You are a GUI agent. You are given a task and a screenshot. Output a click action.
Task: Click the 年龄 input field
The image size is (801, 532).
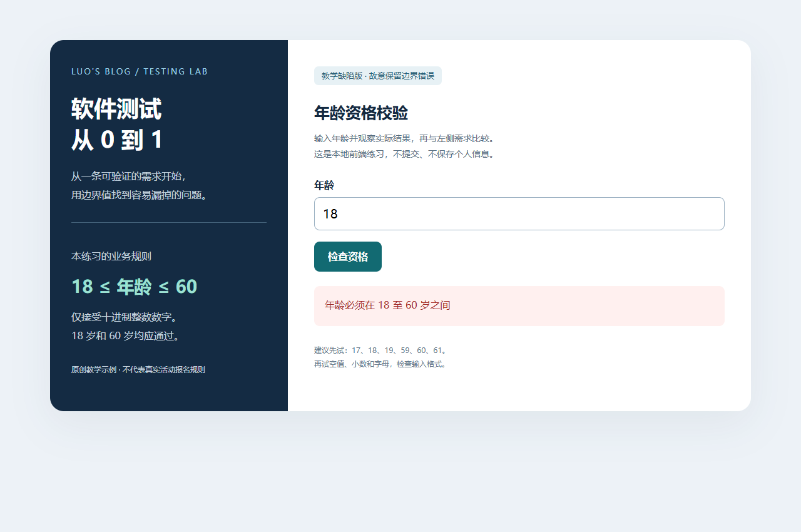519,213
